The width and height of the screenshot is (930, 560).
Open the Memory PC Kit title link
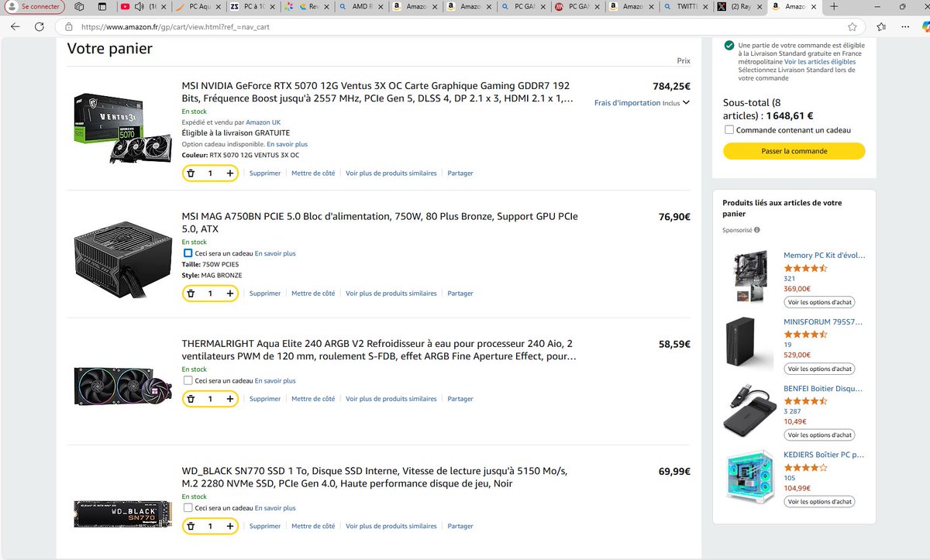click(x=825, y=255)
